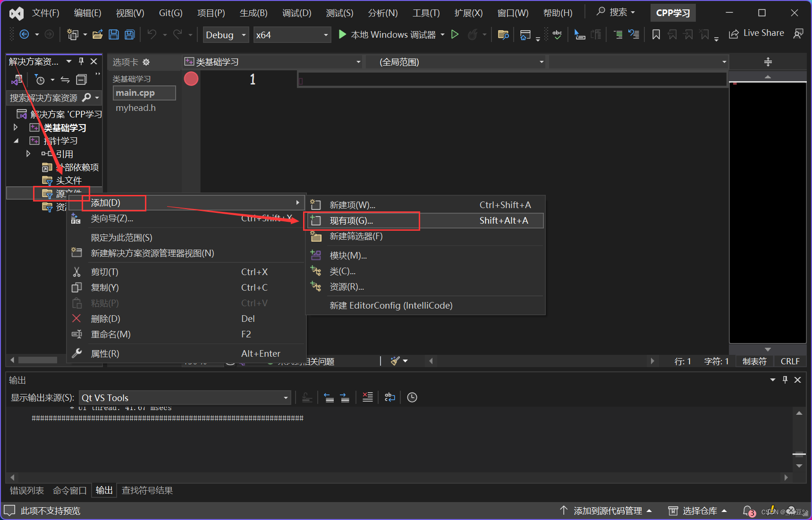Click the Save file toolbar icon
Screen dimensions: 812x520
tap(114, 34)
